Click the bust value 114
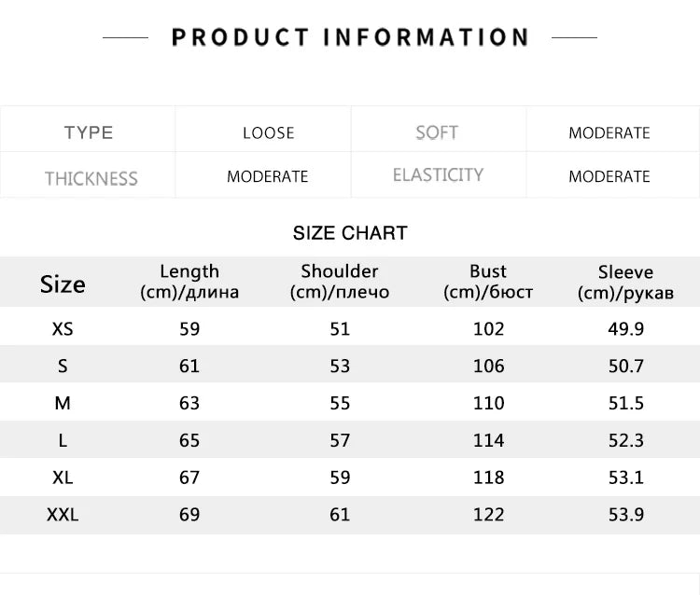The image size is (700, 595). (x=488, y=440)
